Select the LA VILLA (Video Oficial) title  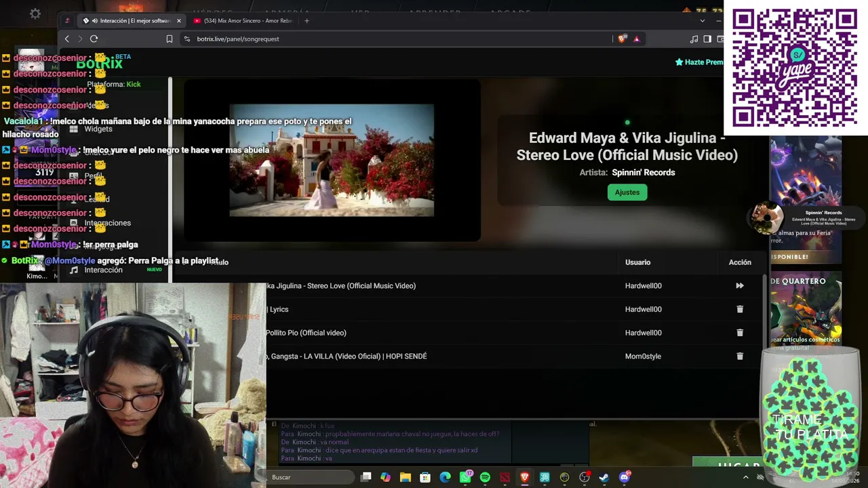pos(347,357)
